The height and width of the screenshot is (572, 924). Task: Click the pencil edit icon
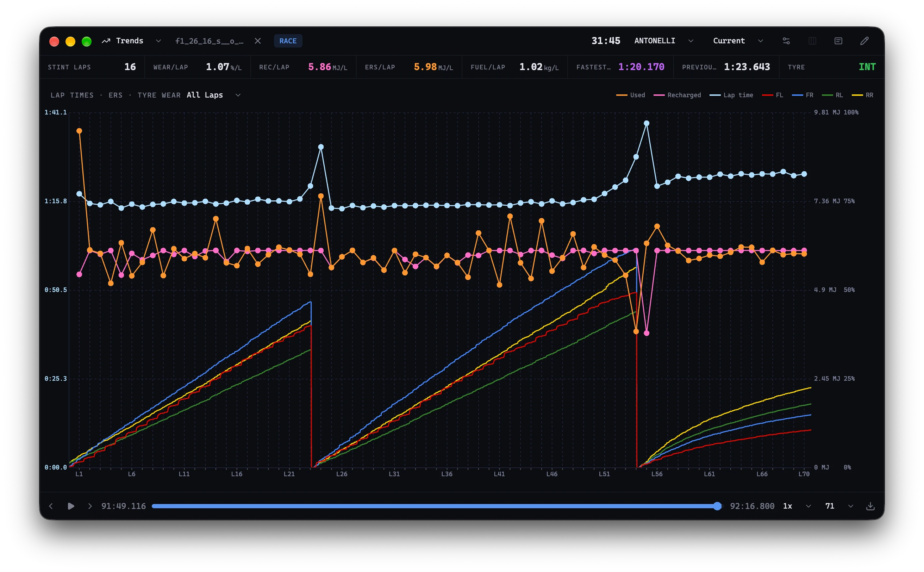[x=864, y=41]
